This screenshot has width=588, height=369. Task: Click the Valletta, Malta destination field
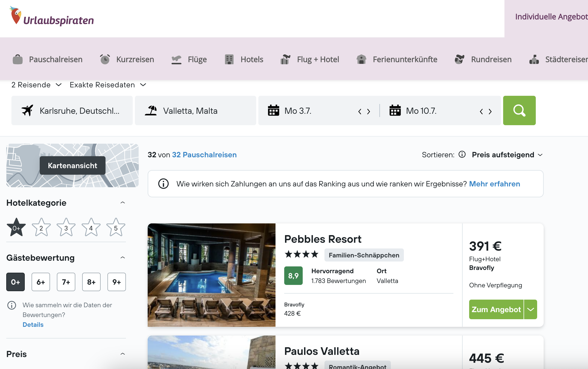(x=196, y=110)
